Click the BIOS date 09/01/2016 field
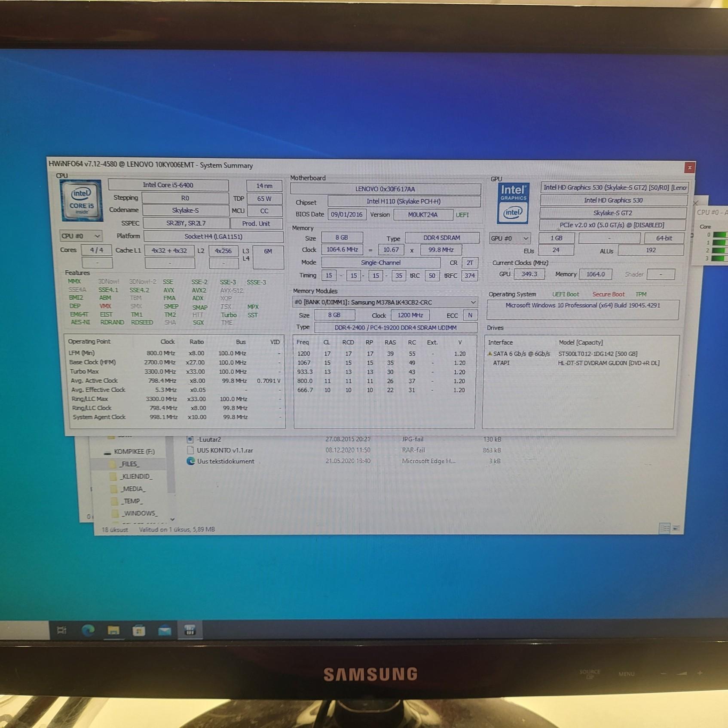 (346, 214)
